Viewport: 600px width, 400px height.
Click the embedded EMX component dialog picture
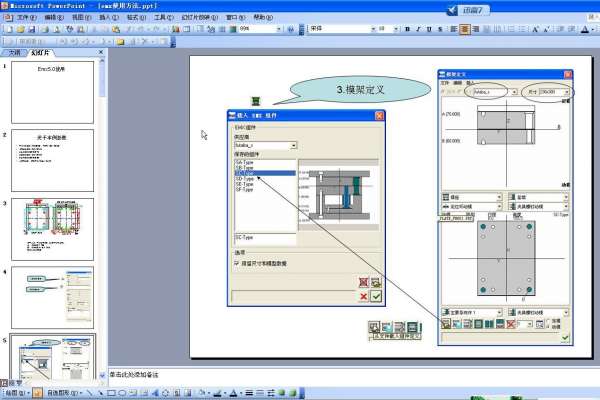(x=306, y=208)
